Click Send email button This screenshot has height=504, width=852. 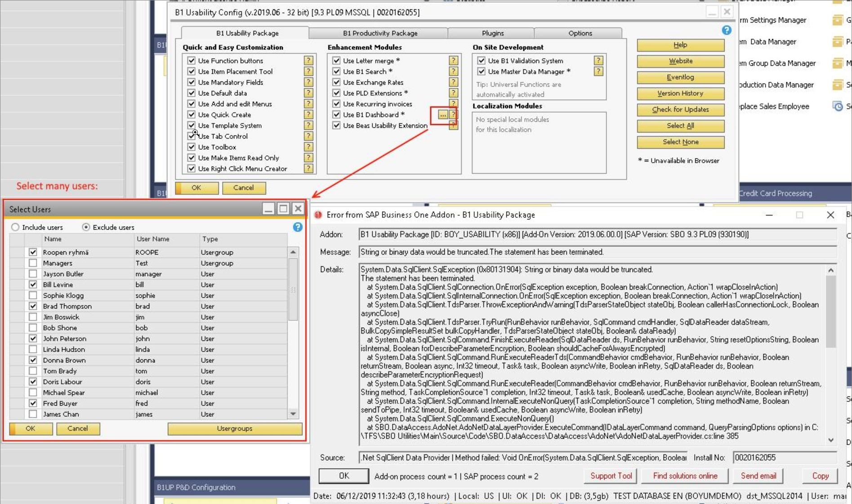click(x=758, y=476)
